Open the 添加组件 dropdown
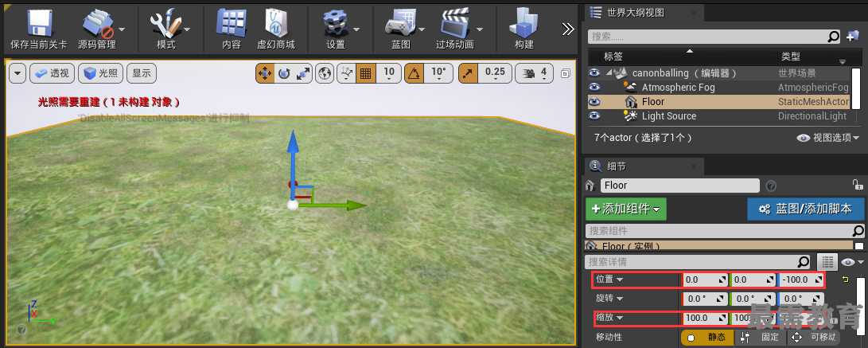This screenshot has height=348, width=868. coord(626,209)
